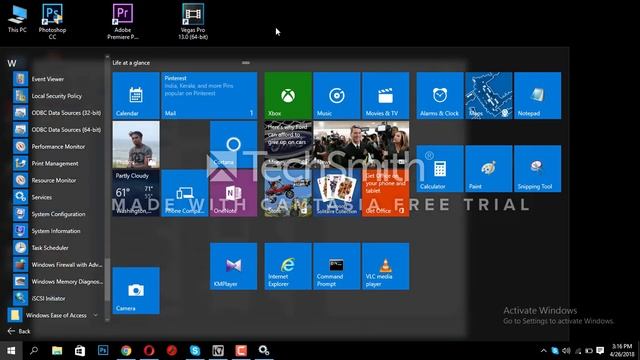Switch to Photoshop on the taskbar
640x360 pixels.
[103, 351]
